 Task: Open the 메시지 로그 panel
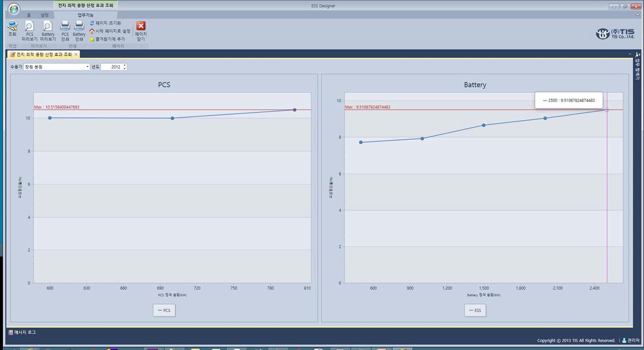tap(22, 333)
